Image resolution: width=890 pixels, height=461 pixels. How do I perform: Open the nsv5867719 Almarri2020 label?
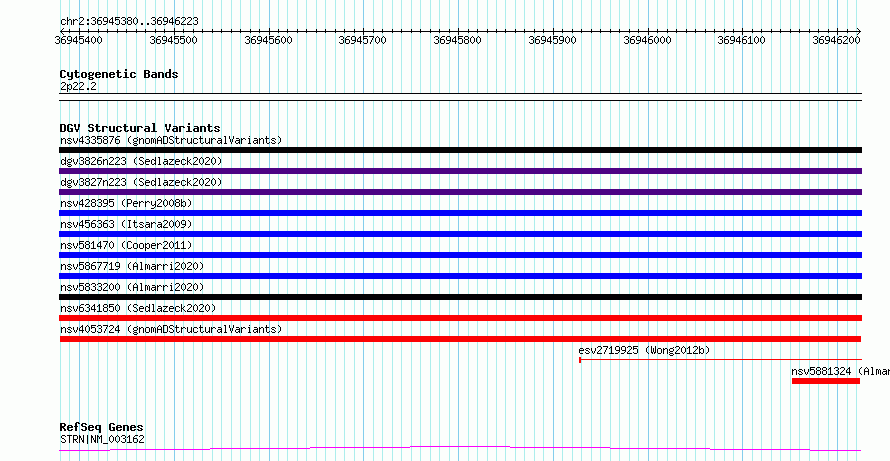(132, 266)
